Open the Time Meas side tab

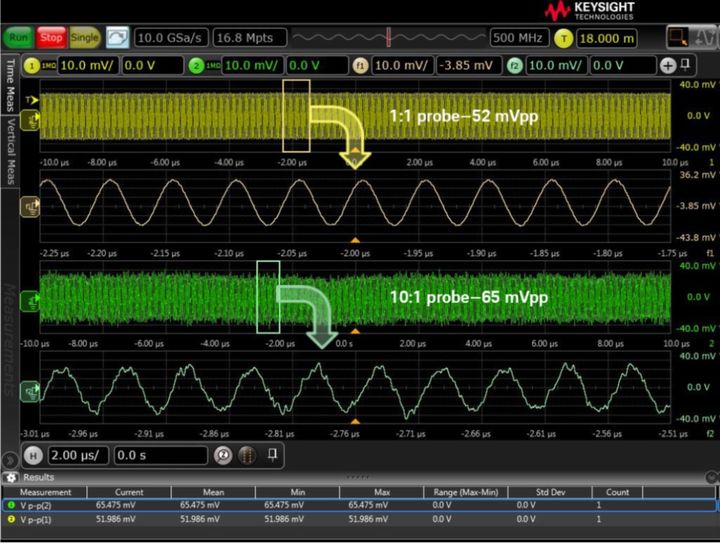(11, 86)
